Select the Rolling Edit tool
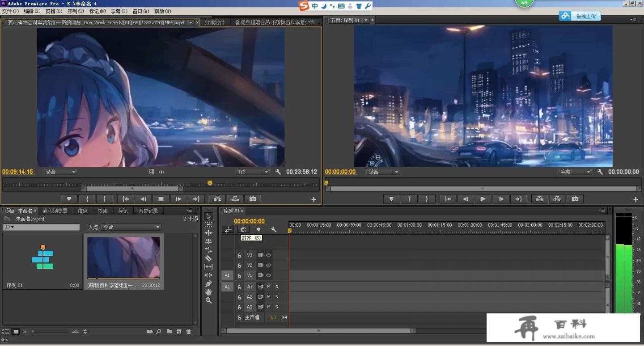This screenshot has width=644, height=346. pyautogui.click(x=208, y=241)
